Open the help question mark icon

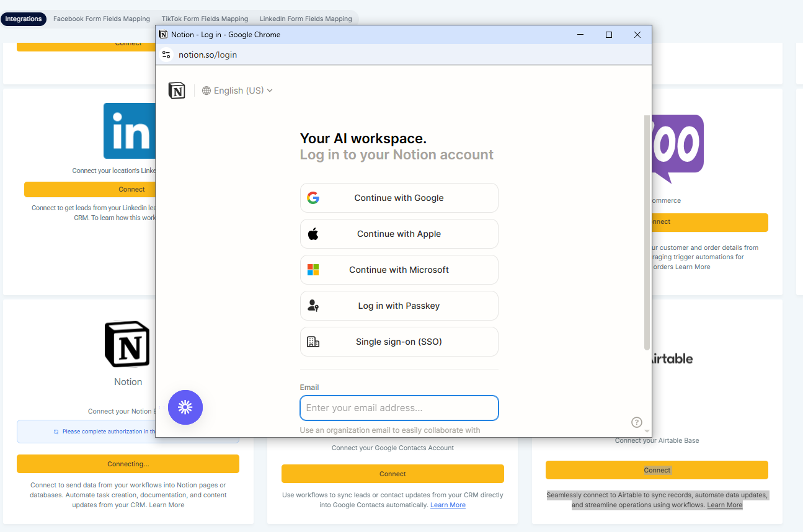(x=637, y=422)
